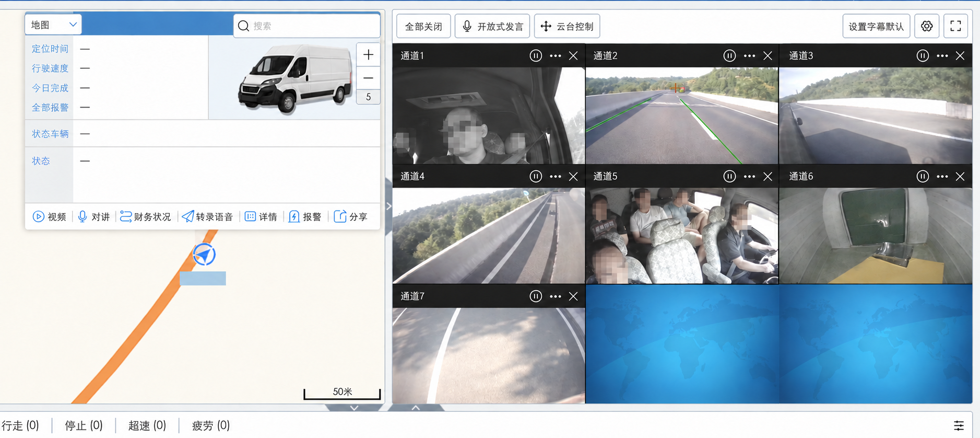This screenshot has width=980, height=438.
Task: Pause the 通道1 video feed
Action: [536, 55]
